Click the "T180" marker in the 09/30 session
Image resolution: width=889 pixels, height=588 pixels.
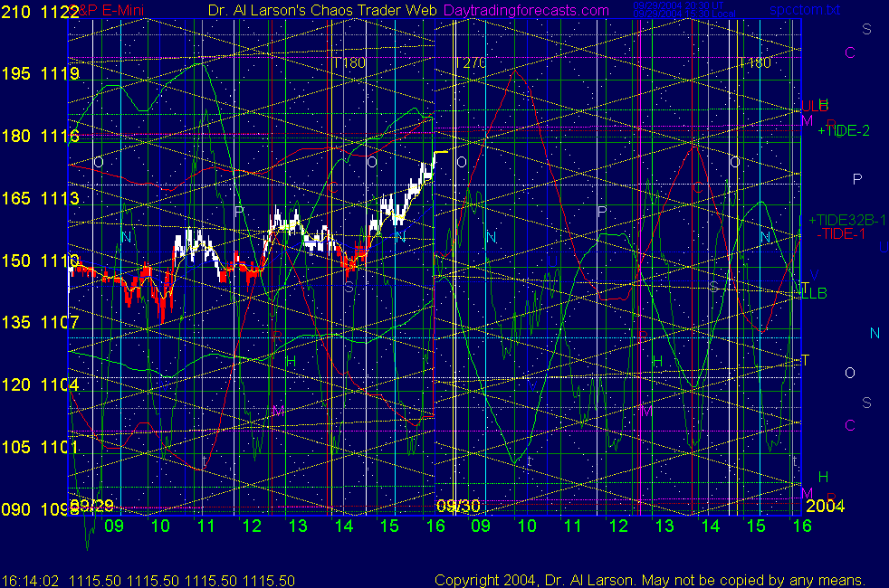[755, 63]
